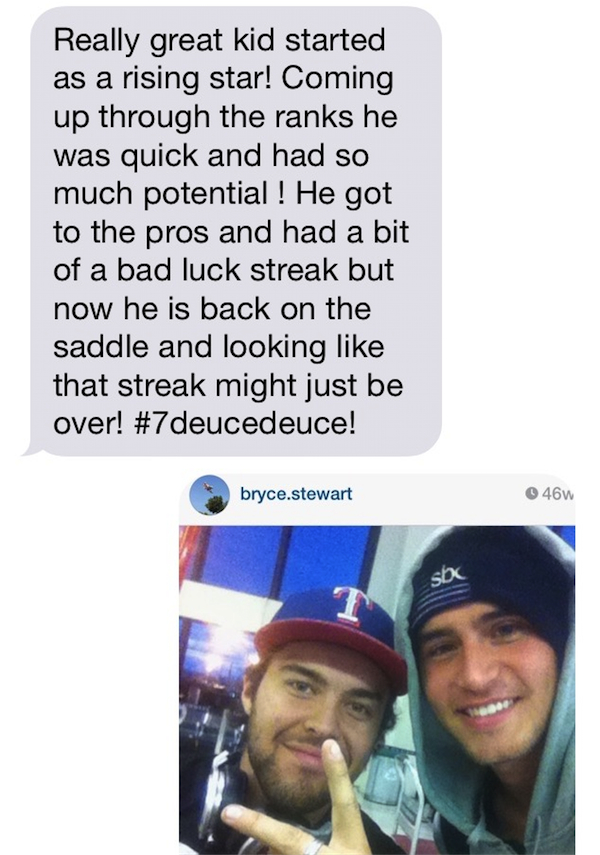
Task: Open the bryce.stewart username link
Action: (296, 494)
